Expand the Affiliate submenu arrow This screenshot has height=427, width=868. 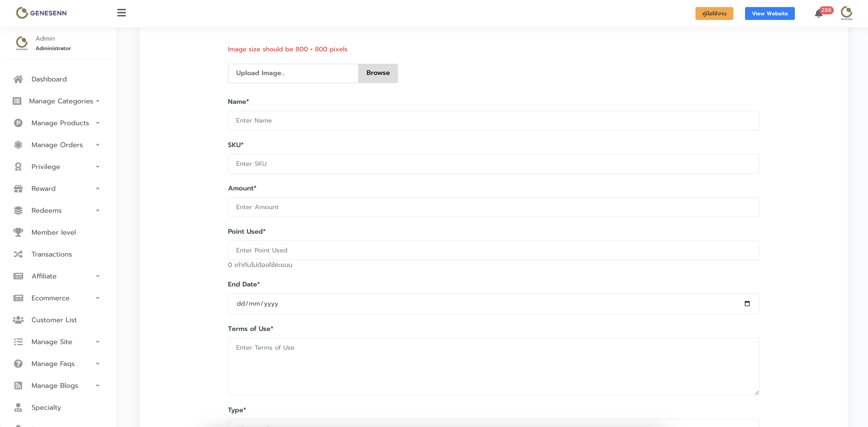pos(98,276)
